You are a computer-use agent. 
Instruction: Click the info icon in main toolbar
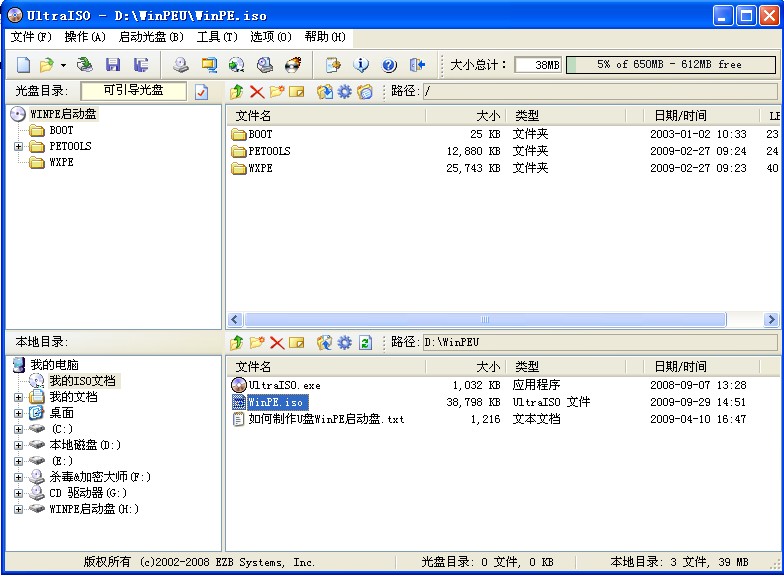pyautogui.click(x=361, y=65)
